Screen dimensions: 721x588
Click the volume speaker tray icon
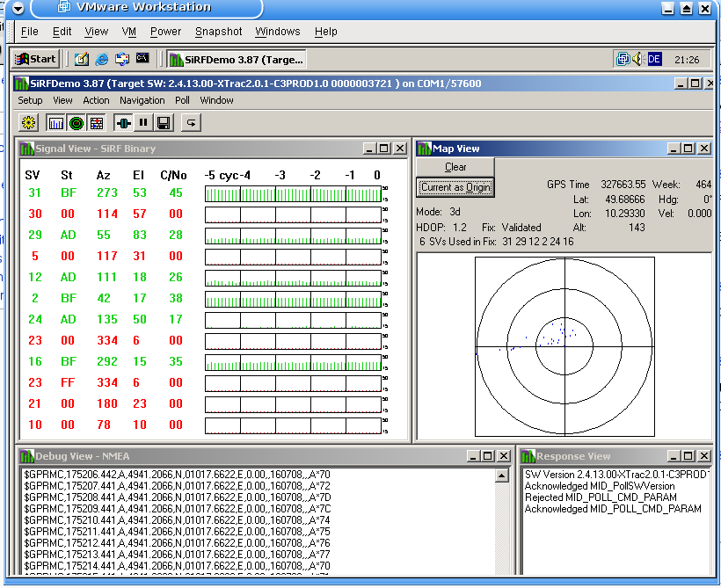coord(637,59)
